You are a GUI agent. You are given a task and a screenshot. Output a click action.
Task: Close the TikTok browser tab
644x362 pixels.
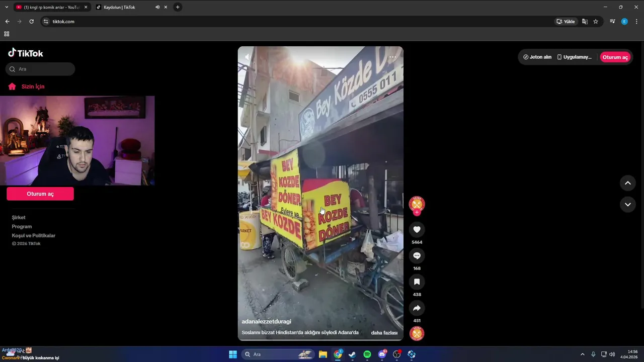[x=166, y=7]
